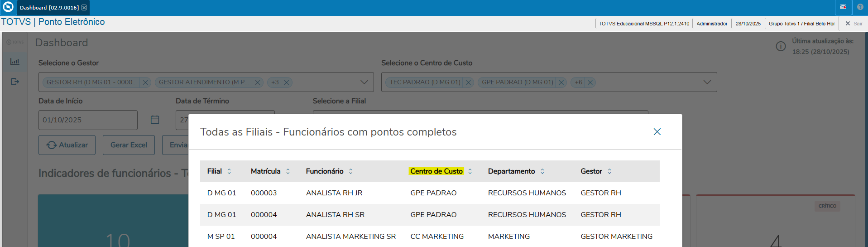Viewport: 868px width, 247px height.
Task: Click the Atualizar button
Action: pos(67,145)
